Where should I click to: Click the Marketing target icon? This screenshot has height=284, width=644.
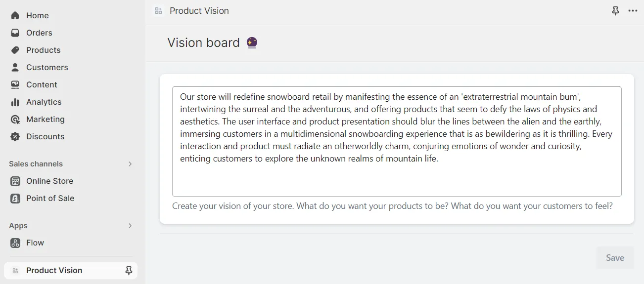pyautogui.click(x=15, y=120)
